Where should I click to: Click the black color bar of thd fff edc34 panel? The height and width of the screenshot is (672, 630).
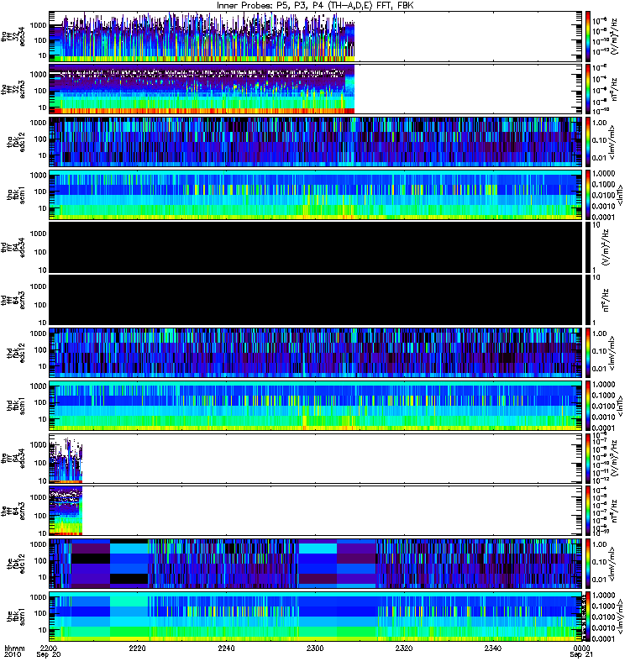pyautogui.click(x=589, y=247)
